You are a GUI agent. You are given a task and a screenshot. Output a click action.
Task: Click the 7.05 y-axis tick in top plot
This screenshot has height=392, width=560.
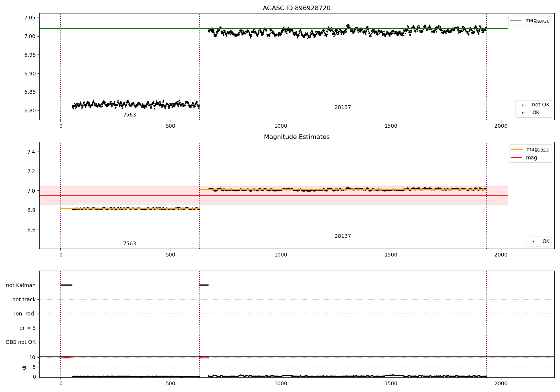click(29, 18)
